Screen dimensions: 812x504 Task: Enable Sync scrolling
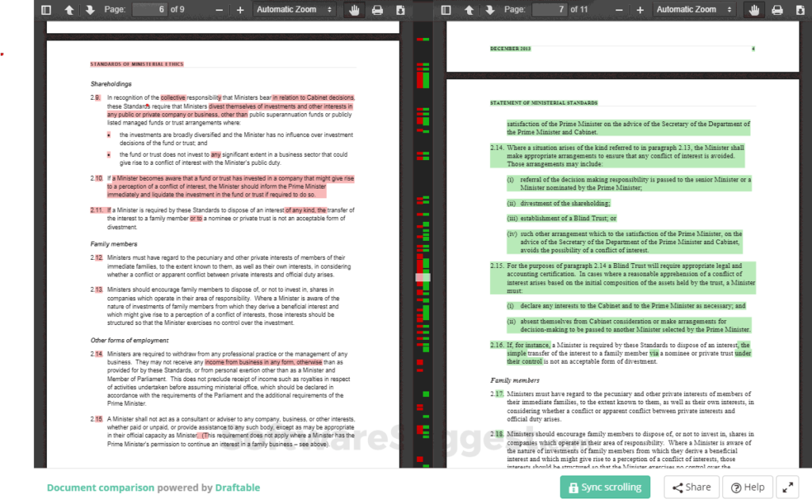click(605, 487)
